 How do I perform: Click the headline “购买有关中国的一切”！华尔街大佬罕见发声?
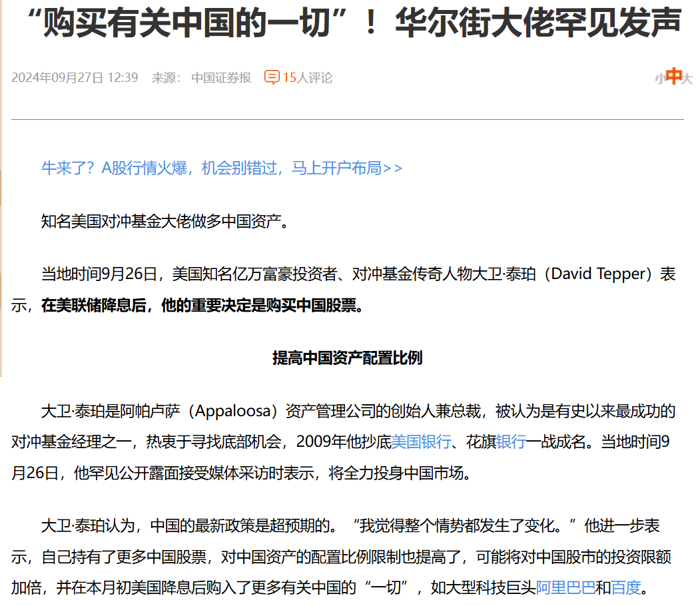tap(354, 23)
